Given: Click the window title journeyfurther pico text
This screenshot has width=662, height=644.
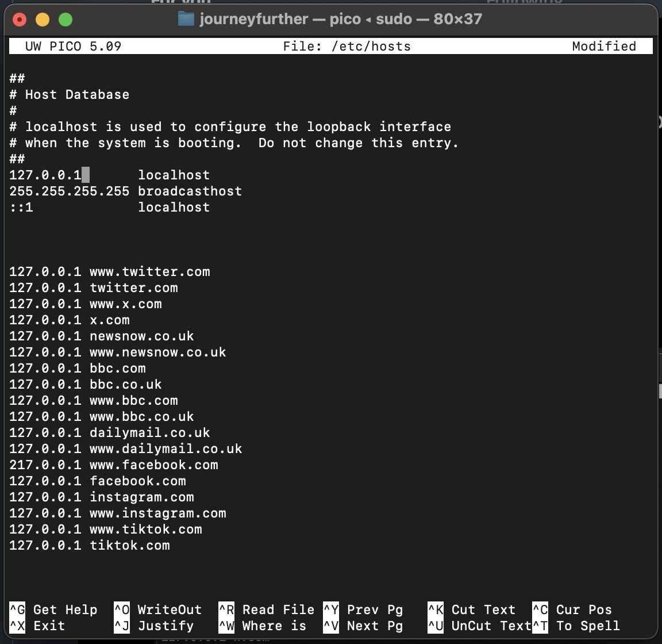Looking at the screenshot, I should tap(340, 19).
